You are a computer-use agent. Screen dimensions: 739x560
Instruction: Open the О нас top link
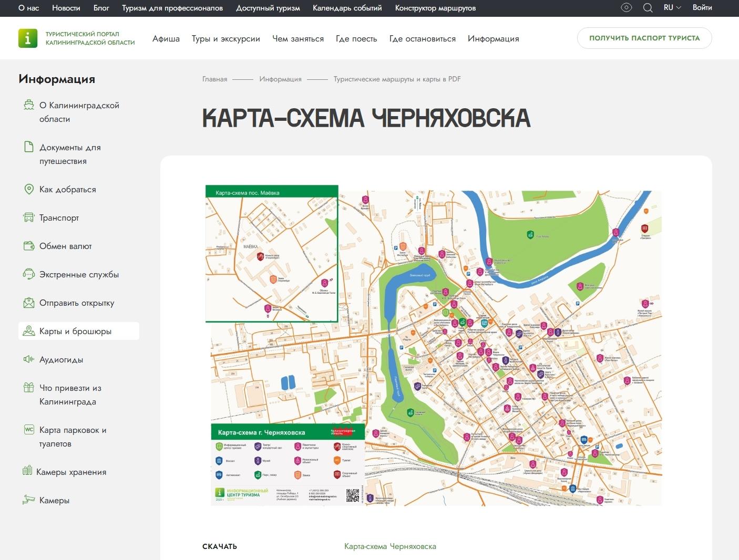coord(29,8)
